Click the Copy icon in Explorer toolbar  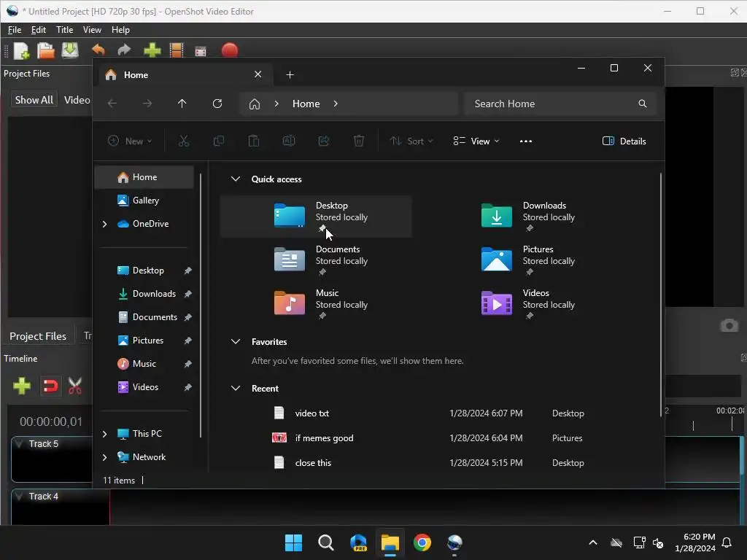(219, 141)
